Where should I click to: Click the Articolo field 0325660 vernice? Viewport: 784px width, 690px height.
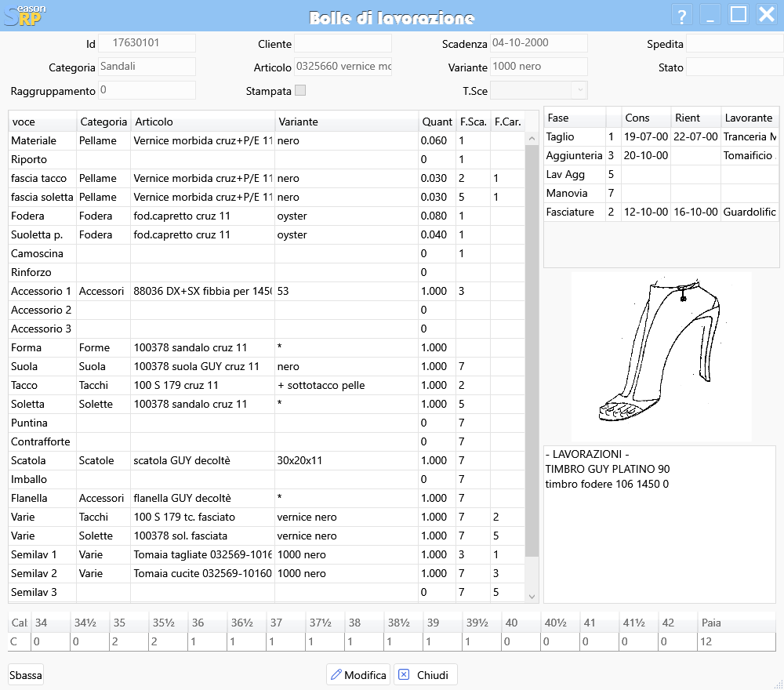(343, 67)
